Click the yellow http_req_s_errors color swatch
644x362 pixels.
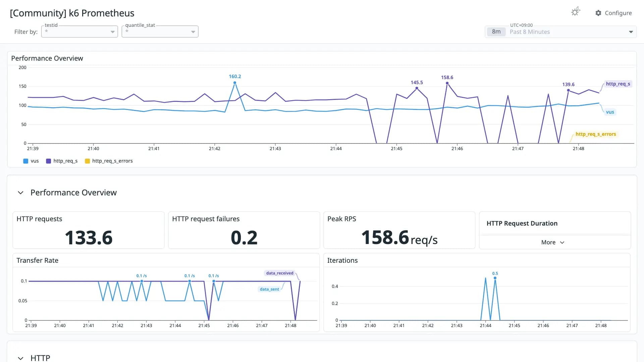tap(87, 161)
